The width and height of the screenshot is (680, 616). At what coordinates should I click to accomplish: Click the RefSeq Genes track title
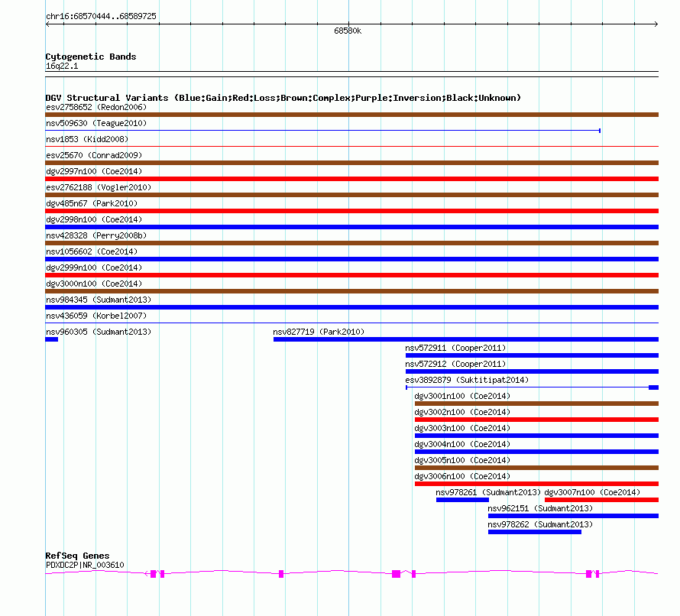77,556
